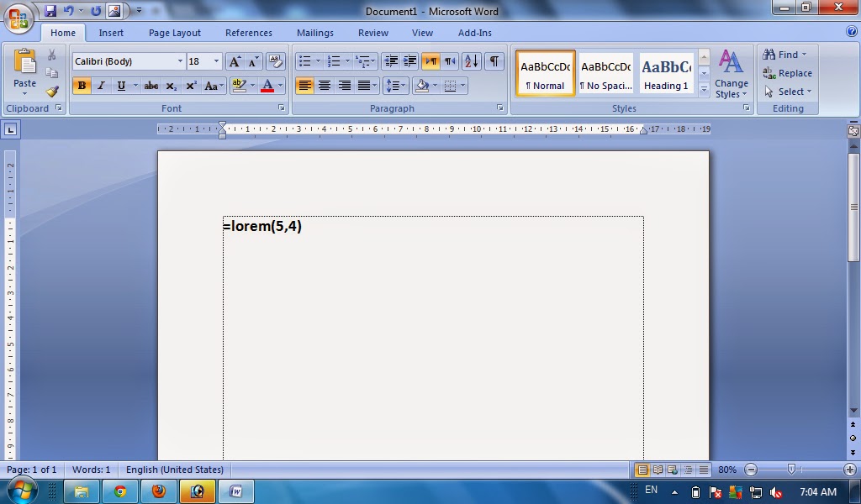861x504 pixels.
Task: Enable superscript formatting
Action: pyautogui.click(x=190, y=86)
